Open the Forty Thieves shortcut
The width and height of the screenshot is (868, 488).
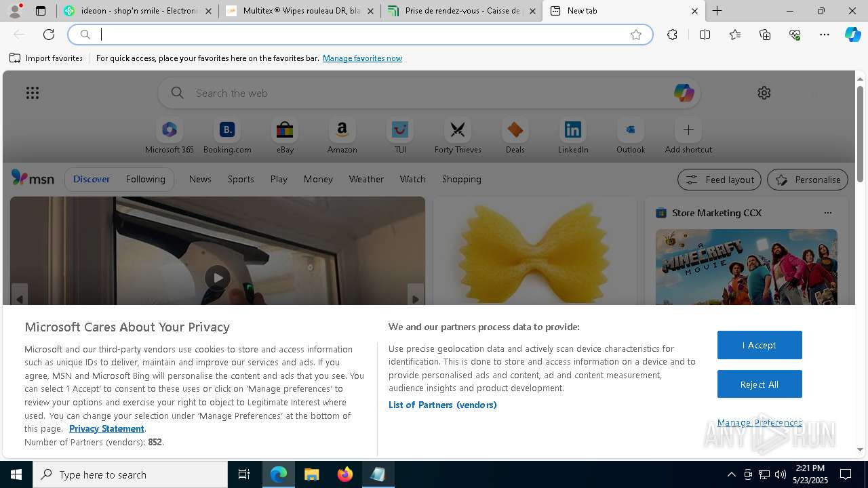tap(458, 136)
